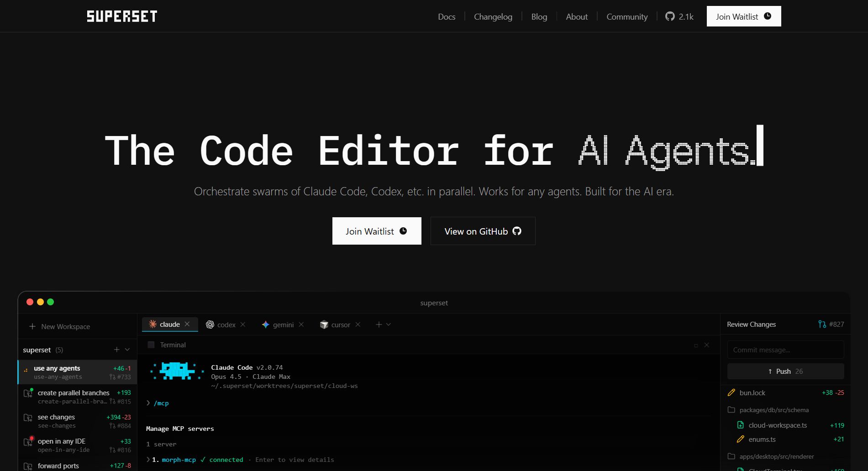Collapse the superset project list
Screen dimensions: 868x471
[x=127, y=350]
